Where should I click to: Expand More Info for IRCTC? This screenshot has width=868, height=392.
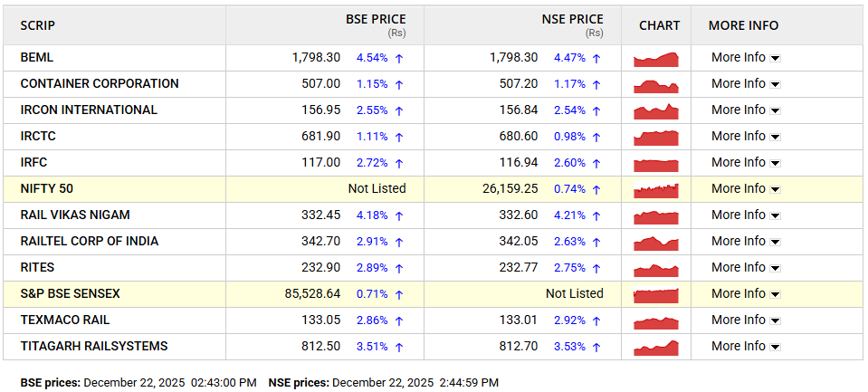click(x=746, y=136)
